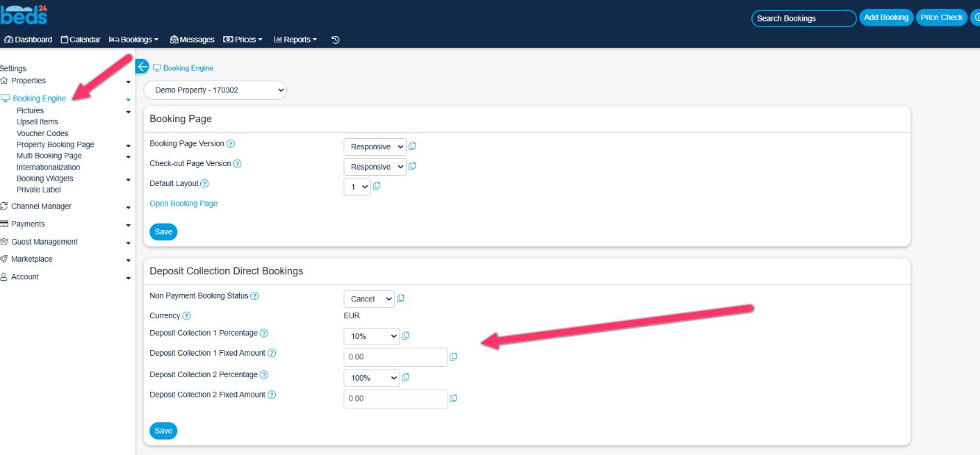Open the Bookings menu
The image size is (980, 455).
(134, 40)
